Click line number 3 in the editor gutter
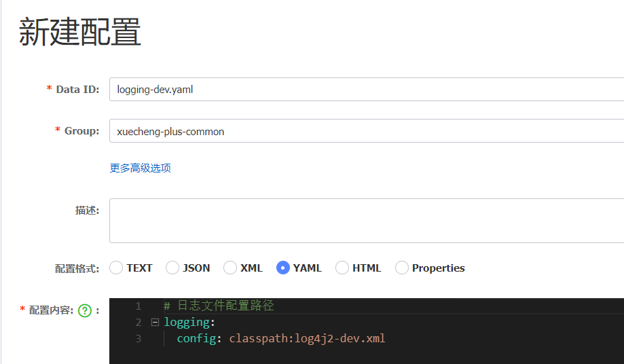Screen dimensions: 624x364 click(138, 338)
